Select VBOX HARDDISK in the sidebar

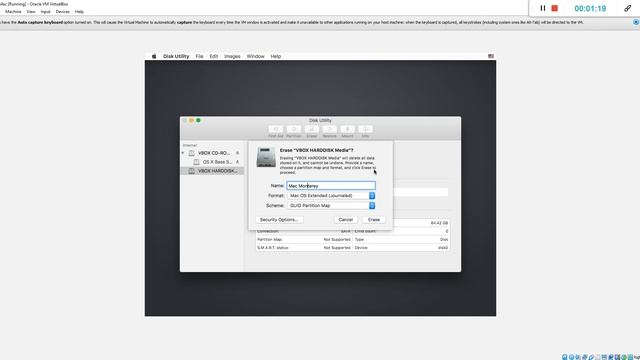point(212,171)
